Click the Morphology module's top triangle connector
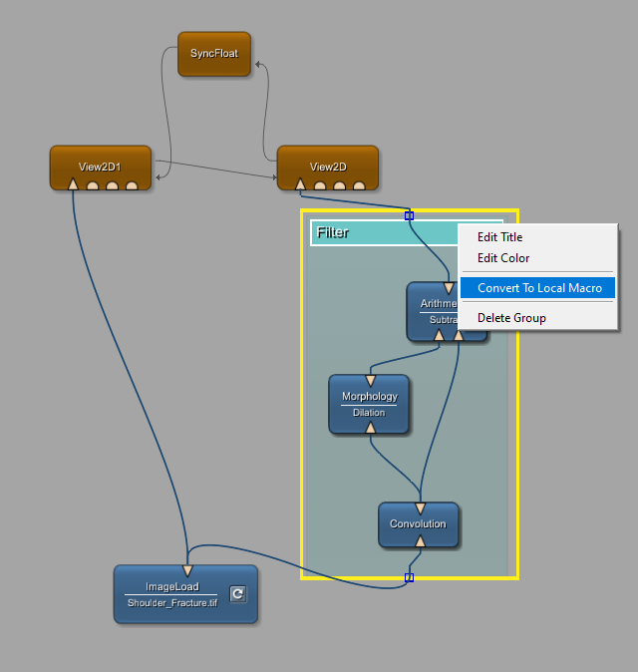The height and width of the screenshot is (672, 638). [370, 380]
